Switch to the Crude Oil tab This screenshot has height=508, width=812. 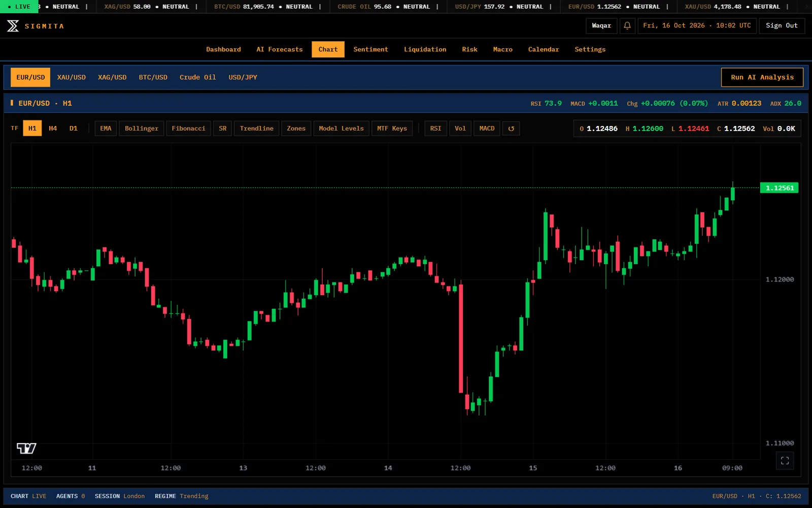(197, 77)
